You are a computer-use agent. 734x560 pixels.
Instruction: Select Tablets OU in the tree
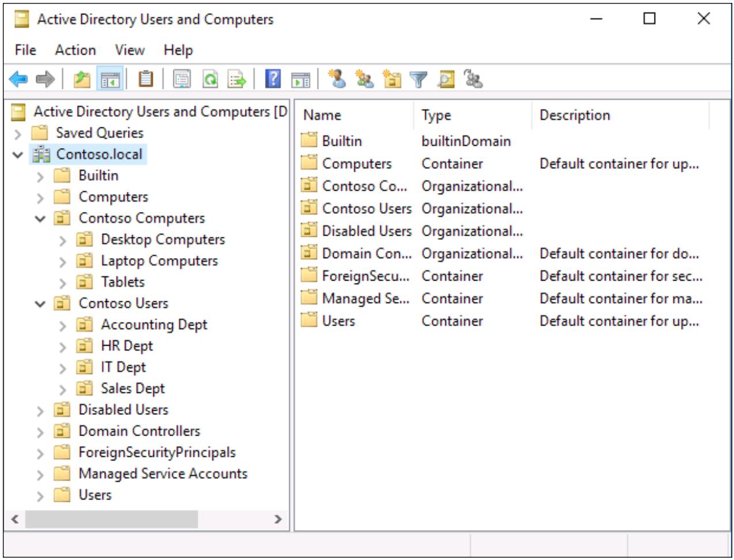pos(123,282)
